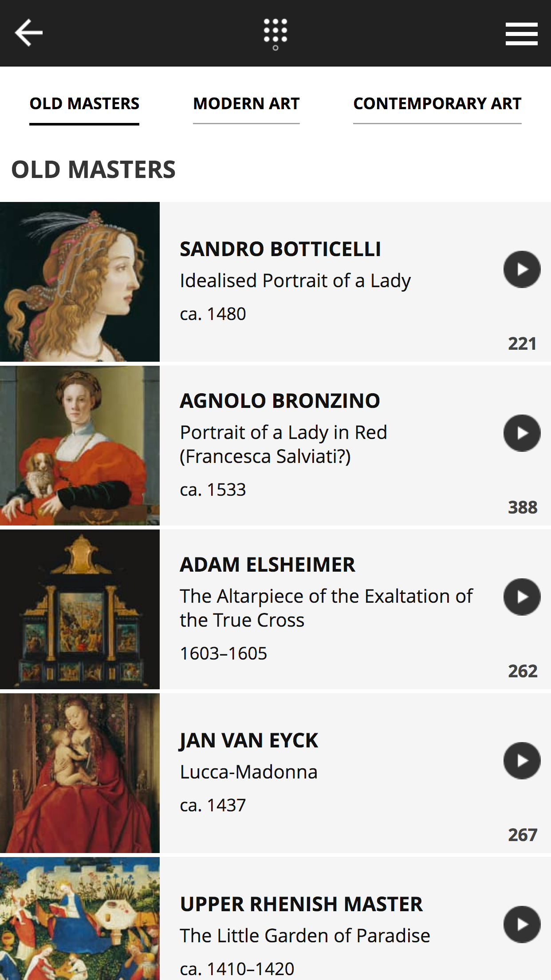Select the Old Masters tab

tap(84, 104)
